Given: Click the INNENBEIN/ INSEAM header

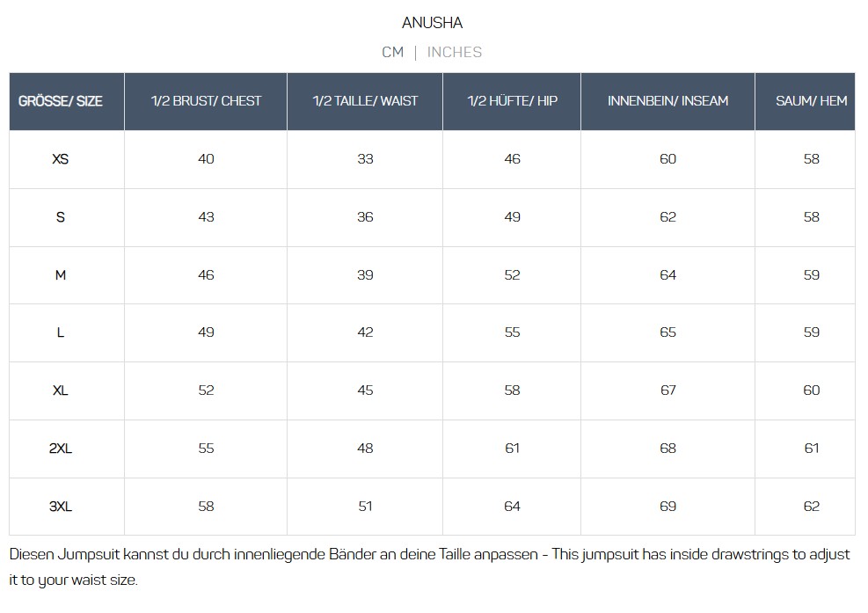Looking at the screenshot, I should [667, 101].
